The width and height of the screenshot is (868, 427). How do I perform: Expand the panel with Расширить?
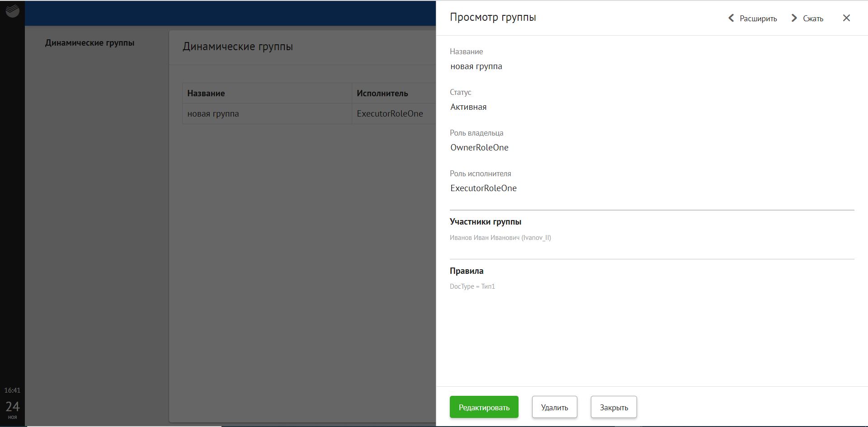pos(752,19)
